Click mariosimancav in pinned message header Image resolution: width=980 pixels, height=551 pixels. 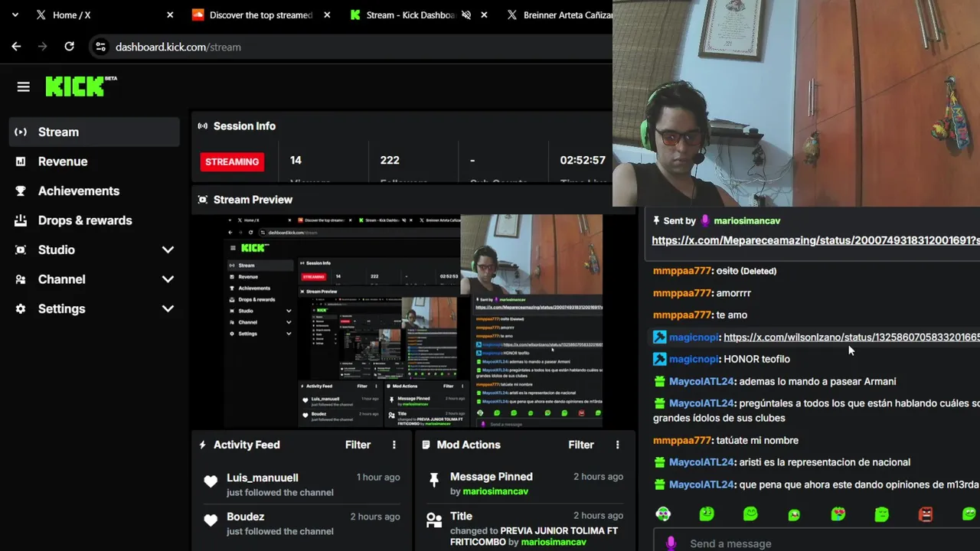coord(746,220)
